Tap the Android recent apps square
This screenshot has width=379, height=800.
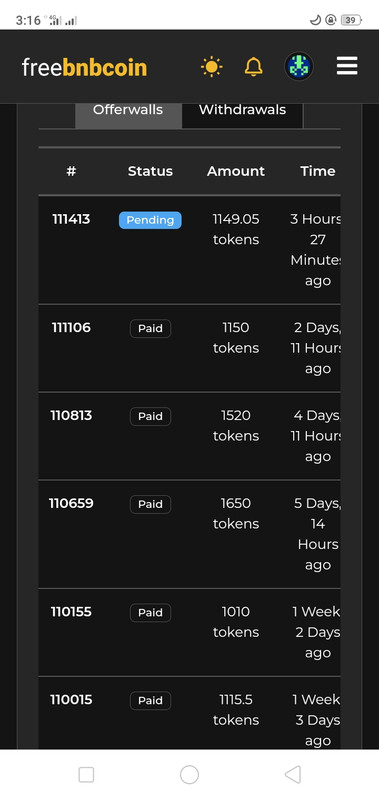coord(86,774)
